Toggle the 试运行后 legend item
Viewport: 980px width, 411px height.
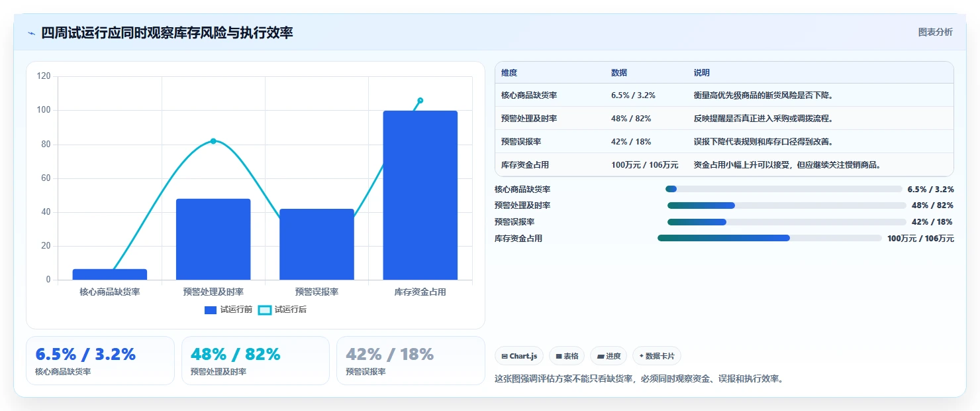282,310
